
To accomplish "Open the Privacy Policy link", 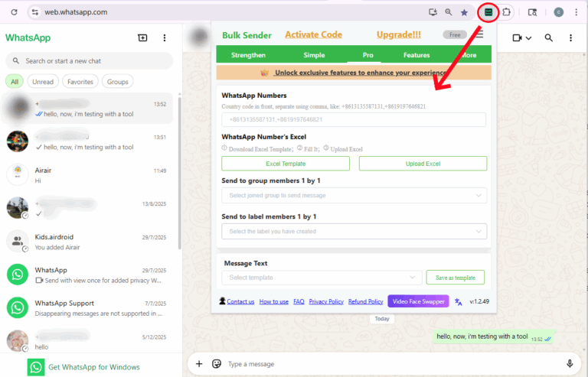I will [326, 301].
